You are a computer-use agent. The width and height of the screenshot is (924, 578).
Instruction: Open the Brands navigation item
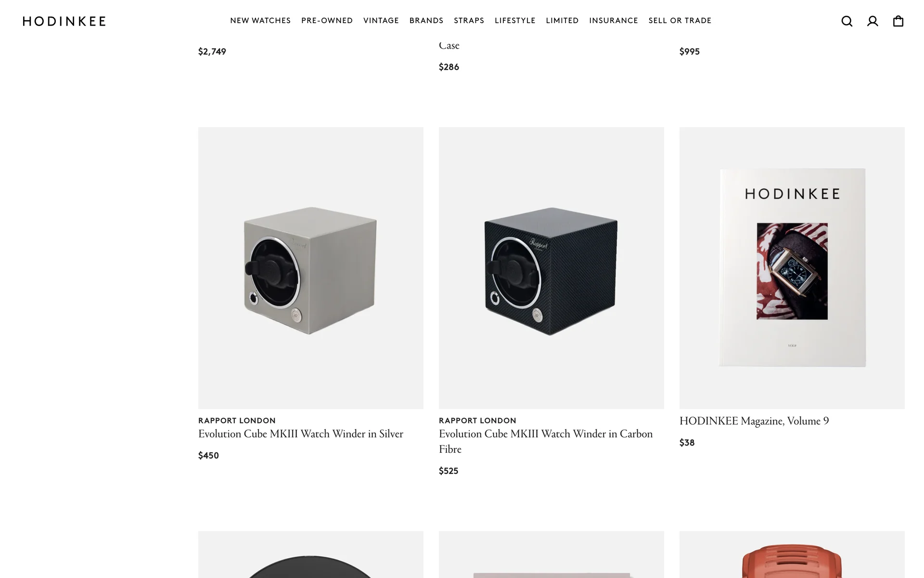[x=426, y=21]
